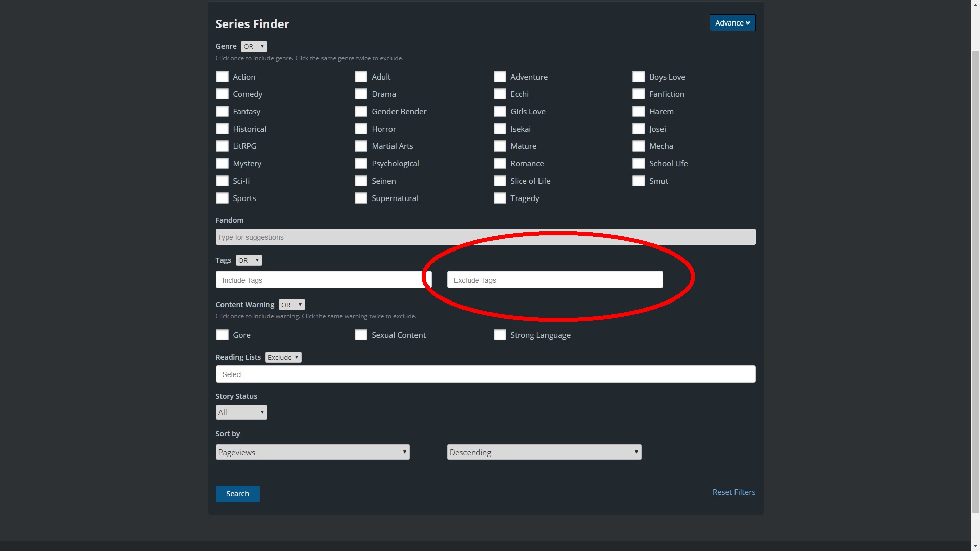Enable the LitRPG genre filter
The width and height of the screenshot is (980, 551).
pos(222,146)
